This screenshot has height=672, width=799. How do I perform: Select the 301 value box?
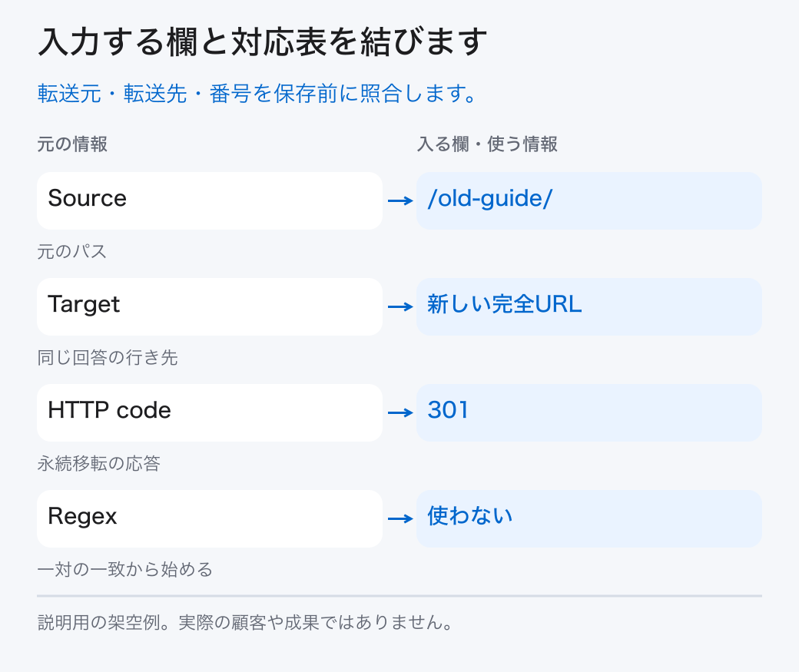589,412
